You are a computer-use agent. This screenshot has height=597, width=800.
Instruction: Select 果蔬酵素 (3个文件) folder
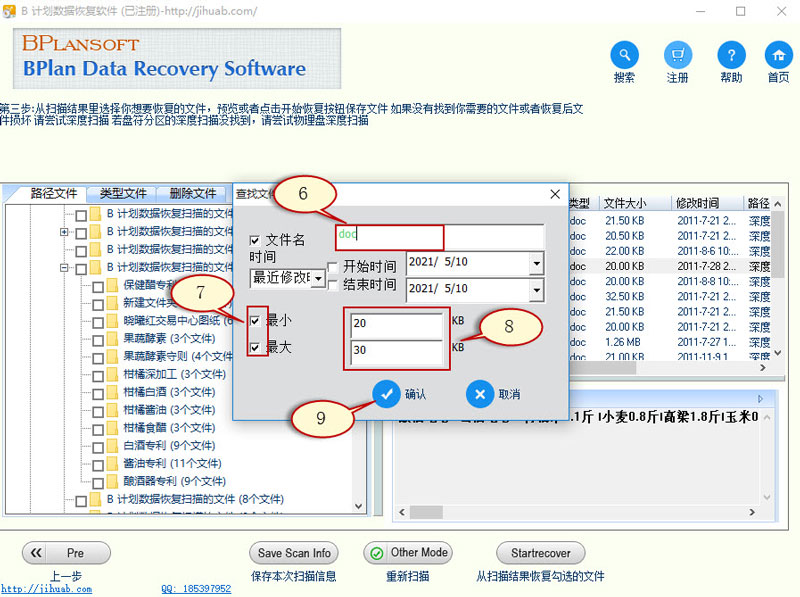[x=169, y=339]
